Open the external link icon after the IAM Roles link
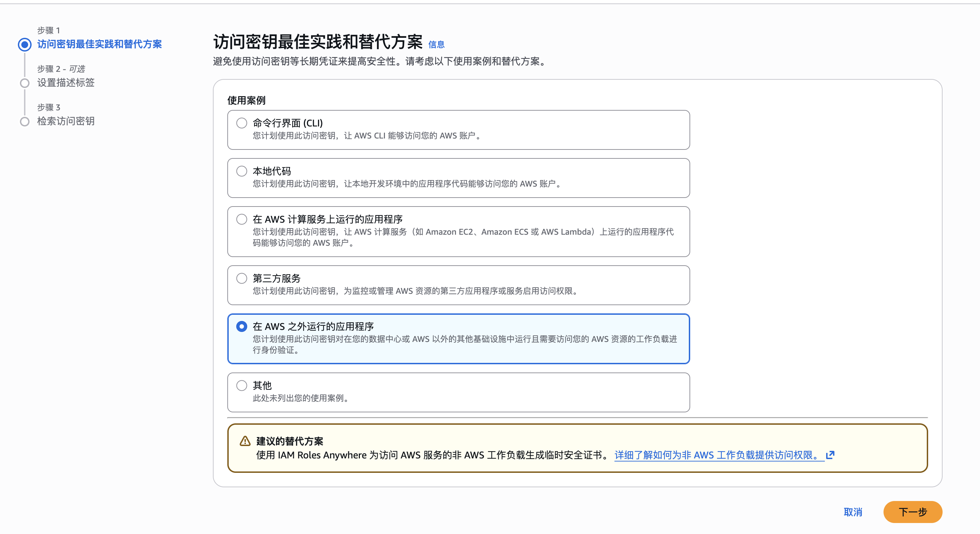The image size is (980, 534). point(830,455)
